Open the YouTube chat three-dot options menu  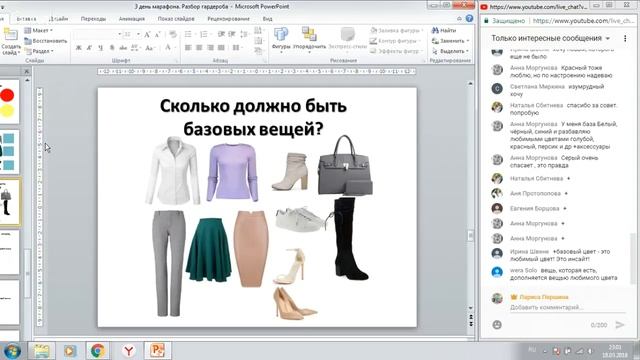click(x=625, y=38)
